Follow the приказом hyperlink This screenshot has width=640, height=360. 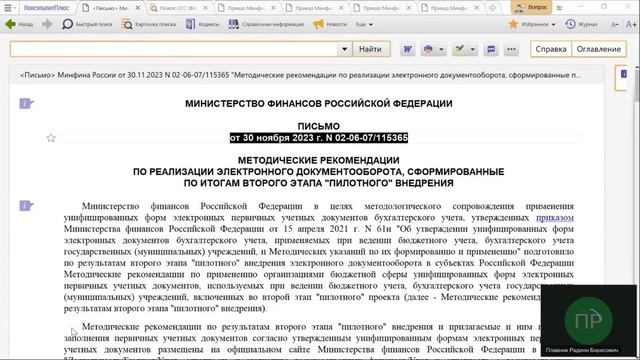click(x=555, y=218)
